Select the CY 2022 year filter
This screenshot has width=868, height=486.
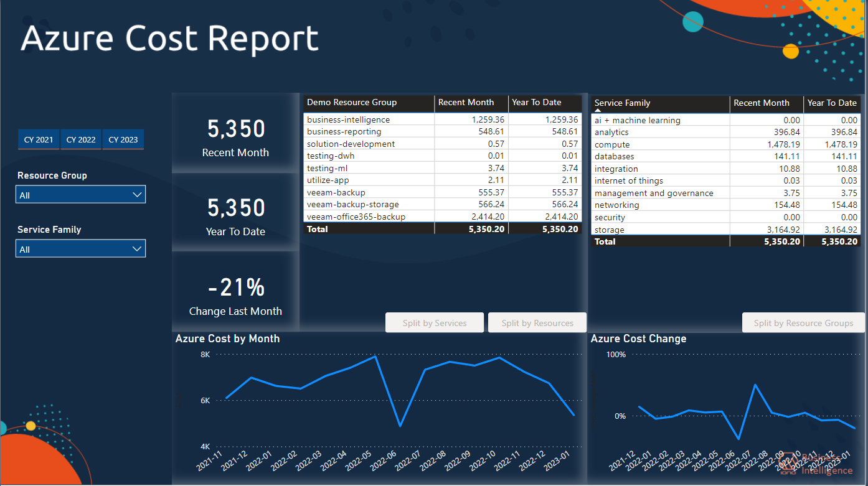(x=81, y=139)
